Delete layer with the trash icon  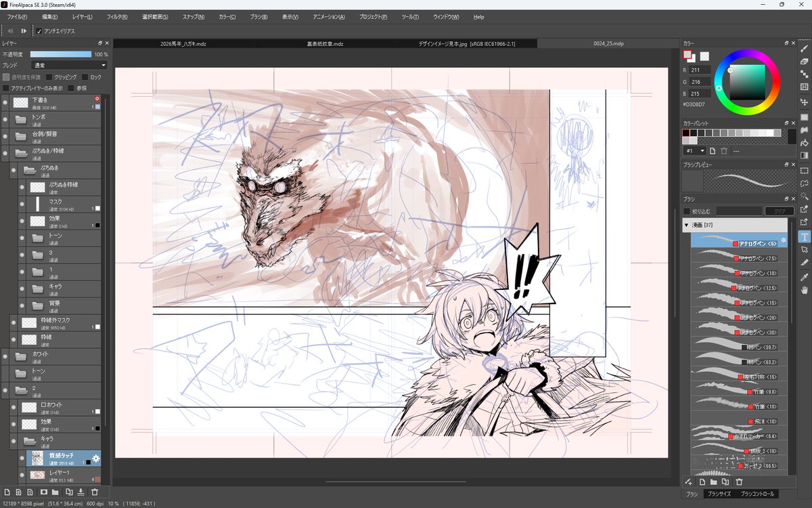pos(95,492)
